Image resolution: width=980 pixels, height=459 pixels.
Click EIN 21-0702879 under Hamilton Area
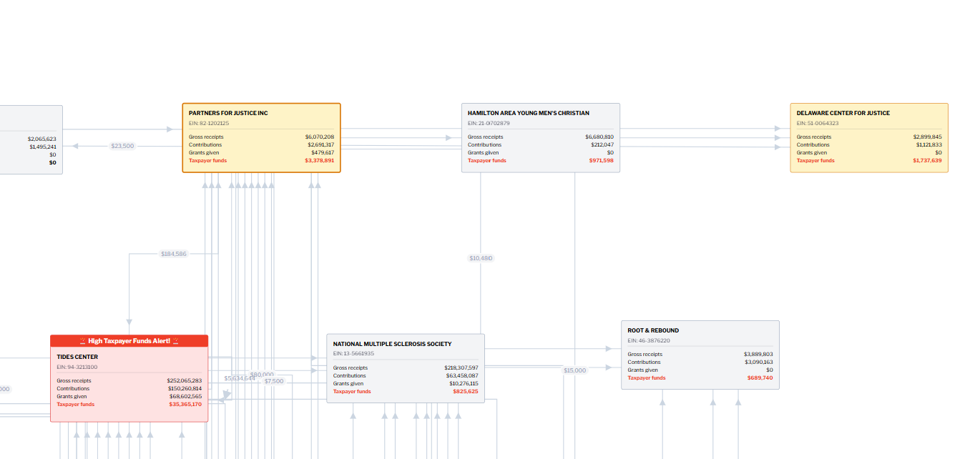[x=489, y=123]
